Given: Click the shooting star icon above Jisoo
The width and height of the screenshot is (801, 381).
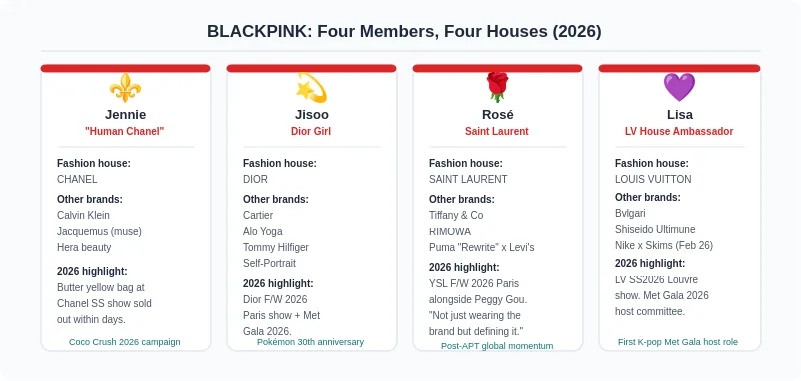Looking at the screenshot, I should coord(311,87).
